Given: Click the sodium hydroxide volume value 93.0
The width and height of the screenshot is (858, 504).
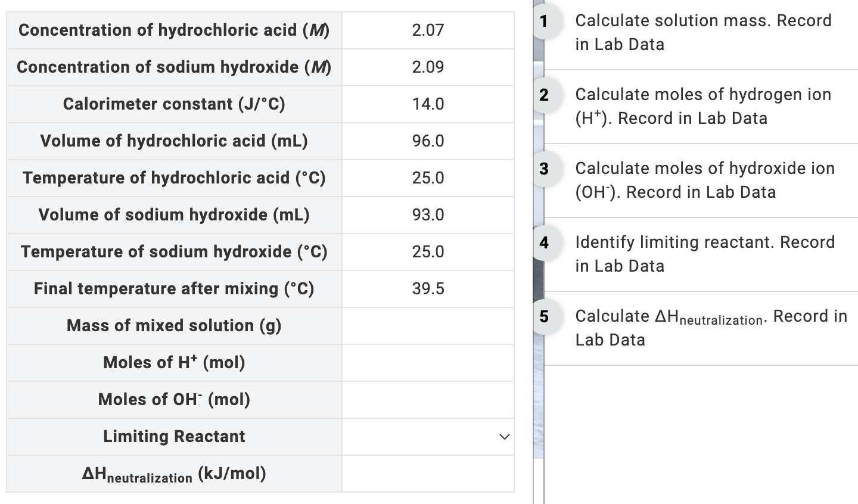Looking at the screenshot, I should (428, 215).
